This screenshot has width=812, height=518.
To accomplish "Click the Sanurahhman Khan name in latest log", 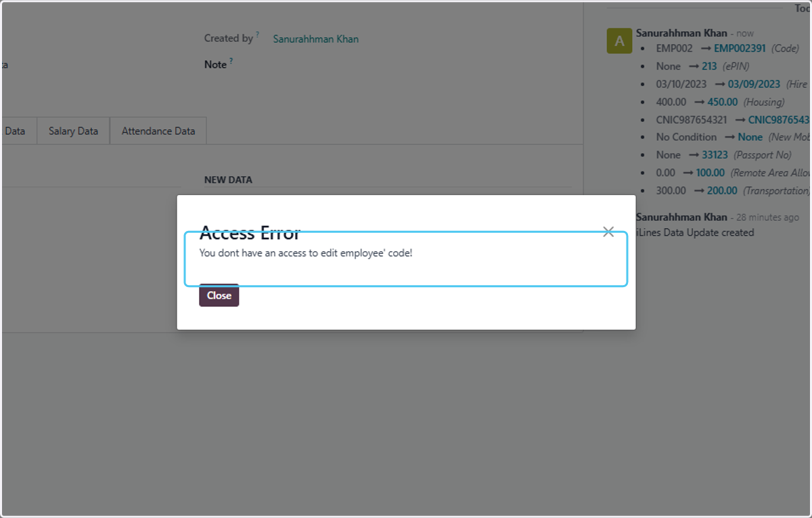I will pos(681,33).
